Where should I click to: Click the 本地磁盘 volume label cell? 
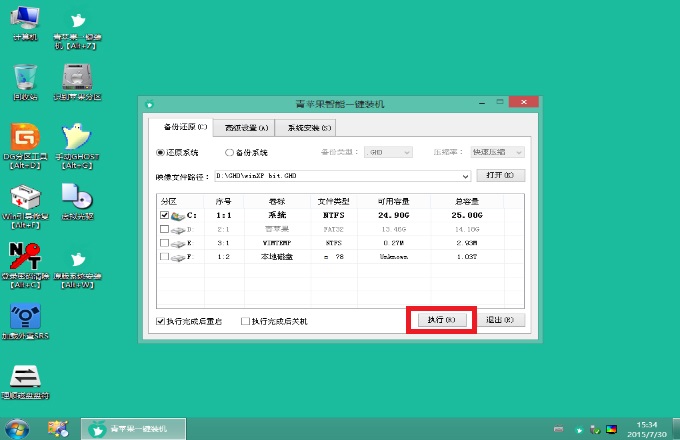pyautogui.click(x=277, y=257)
